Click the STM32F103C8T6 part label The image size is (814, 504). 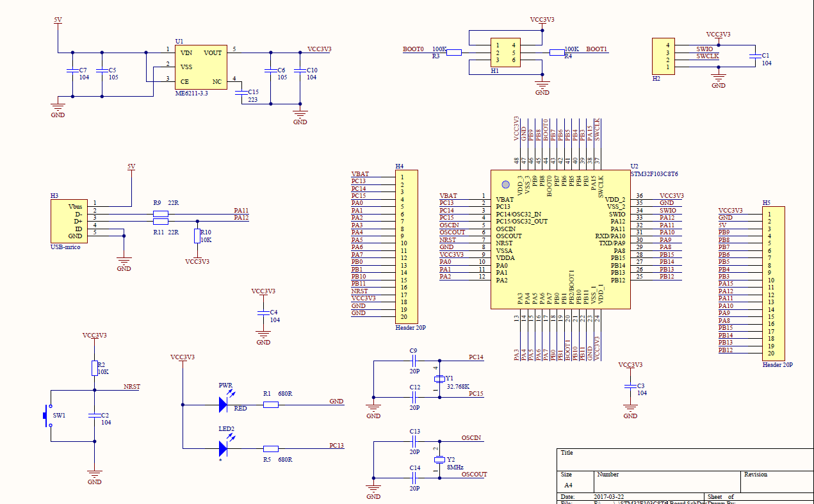654,174
